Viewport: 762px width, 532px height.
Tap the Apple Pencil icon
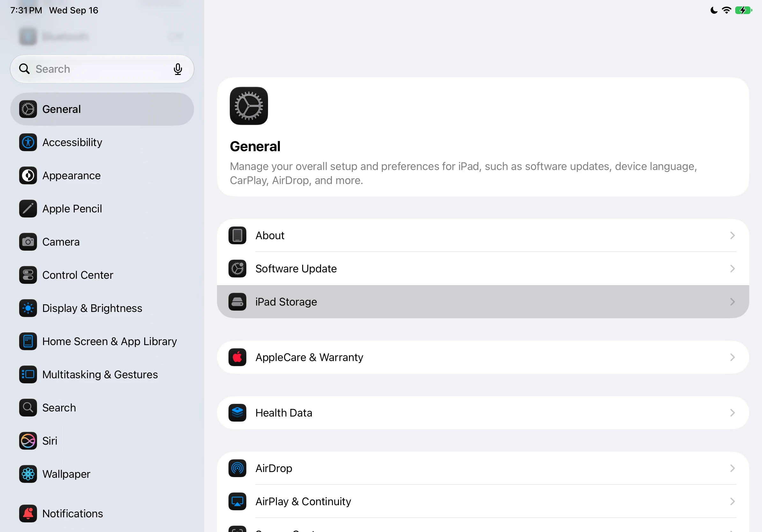pyautogui.click(x=28, y=209)
